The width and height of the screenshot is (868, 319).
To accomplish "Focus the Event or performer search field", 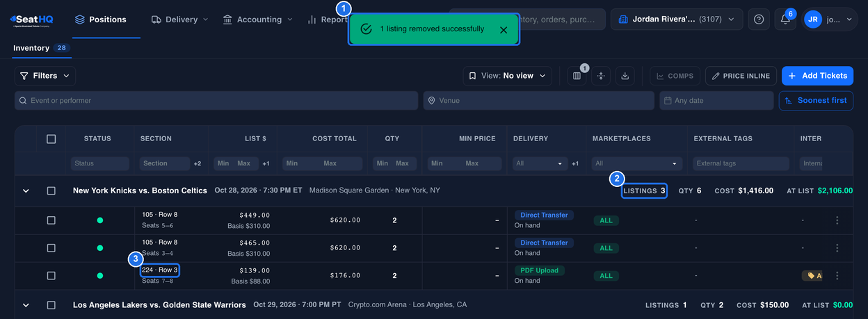I will pos(217,101).
